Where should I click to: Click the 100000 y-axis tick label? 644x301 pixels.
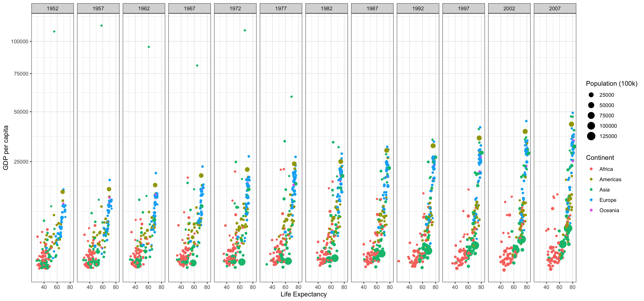tap(20, 42)
